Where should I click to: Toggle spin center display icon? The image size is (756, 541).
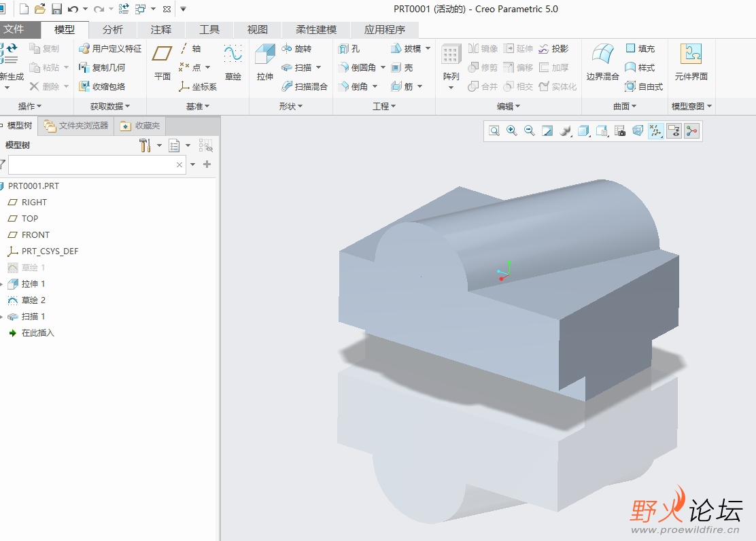(x=692, y=130)
